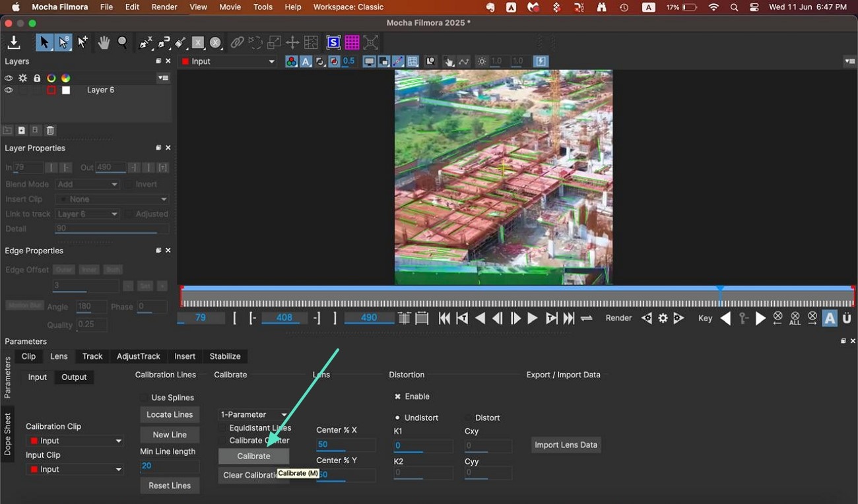Enable the Calibrate Center checkbox

222,441
